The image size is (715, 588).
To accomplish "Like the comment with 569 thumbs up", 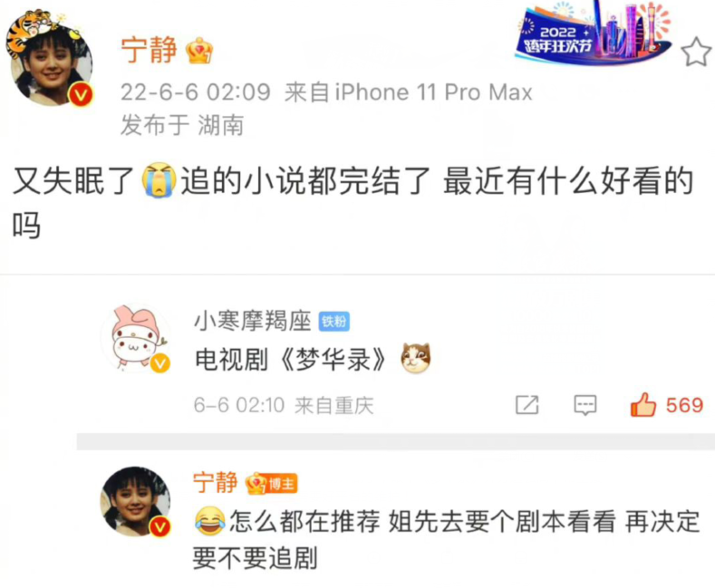I will (643, 404).
